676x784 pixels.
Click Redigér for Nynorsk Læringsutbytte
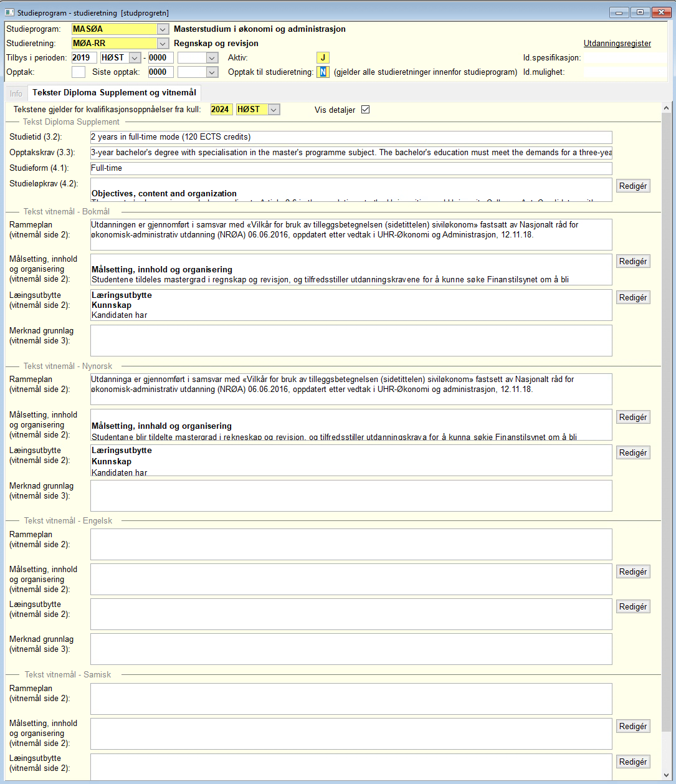click(633, 453)
